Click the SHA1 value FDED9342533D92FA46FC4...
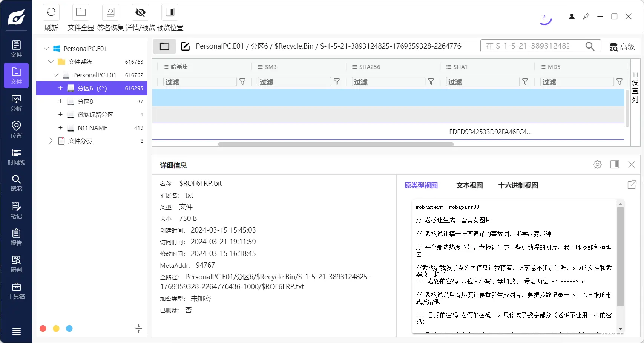This screenshot has height=343, width=644. [490, 132]
